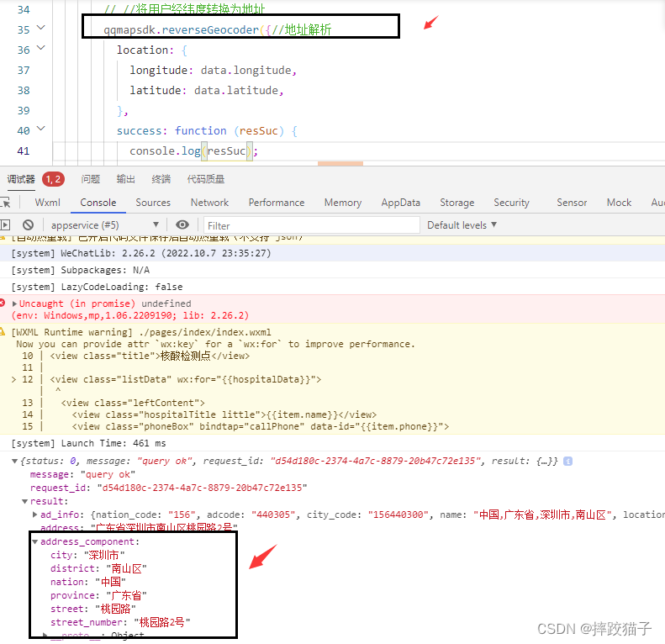
Task: Collapse the result tree node
Action: click(25, 501)
